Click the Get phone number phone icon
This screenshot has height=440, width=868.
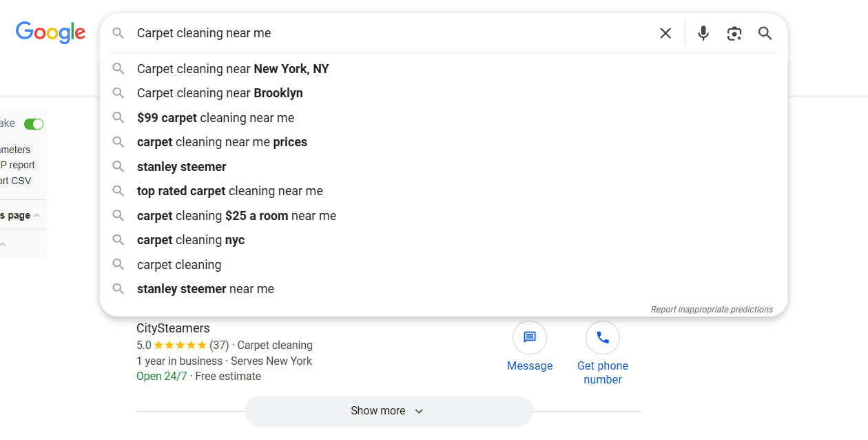[603, 338]
